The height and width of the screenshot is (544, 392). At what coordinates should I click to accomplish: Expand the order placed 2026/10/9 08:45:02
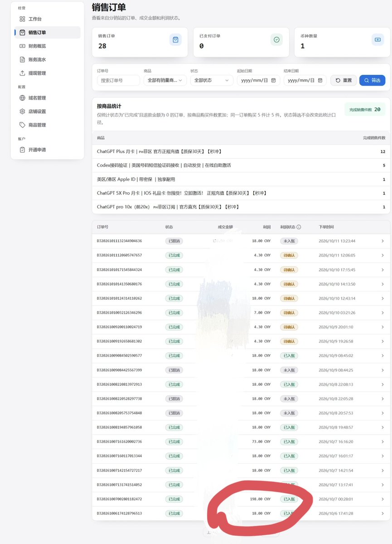(x=382, y=356)
